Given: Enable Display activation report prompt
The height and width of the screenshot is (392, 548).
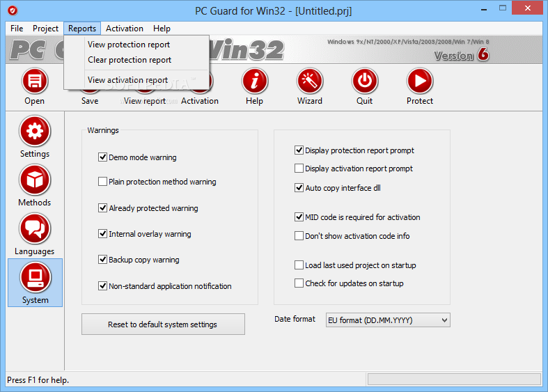Looking at the screenshot, I should (x=299, y=168).
